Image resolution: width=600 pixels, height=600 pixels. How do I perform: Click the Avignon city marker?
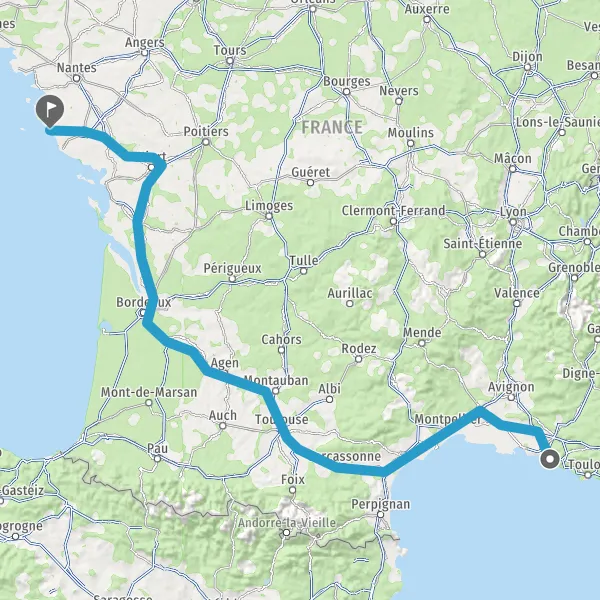[x=511, y=398]
